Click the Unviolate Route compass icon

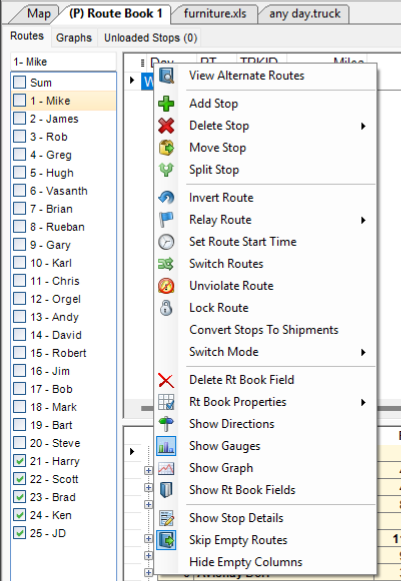tap(166, 286)
